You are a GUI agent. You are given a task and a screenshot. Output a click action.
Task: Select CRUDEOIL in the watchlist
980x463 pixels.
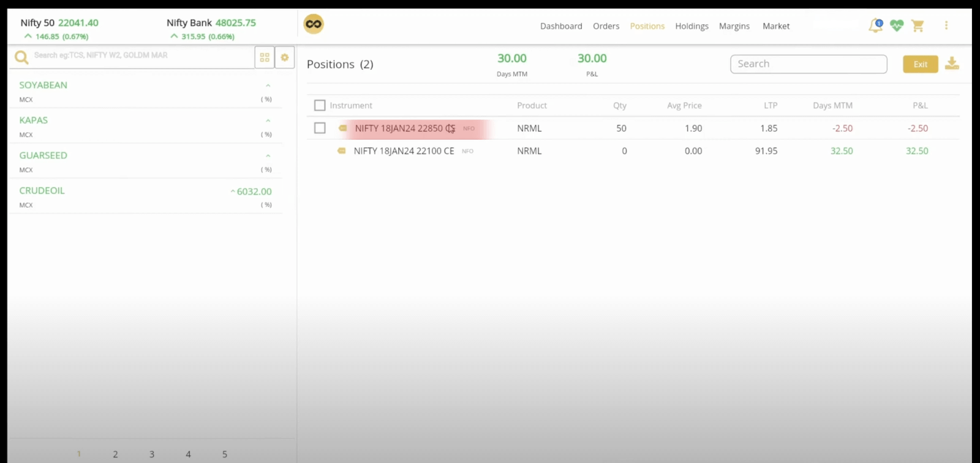point(42,191)
